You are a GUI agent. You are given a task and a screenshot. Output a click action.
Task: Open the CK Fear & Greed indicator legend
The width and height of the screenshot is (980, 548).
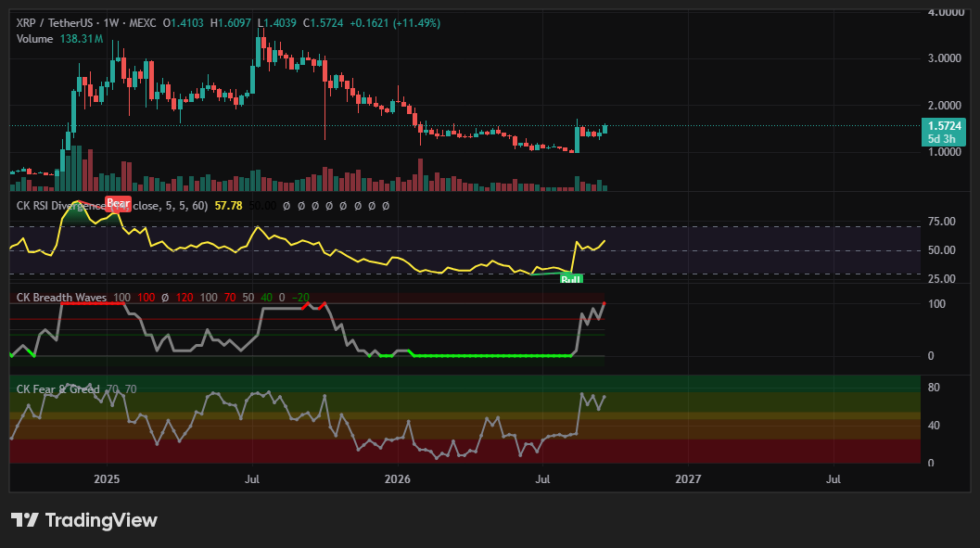(58, 389)
